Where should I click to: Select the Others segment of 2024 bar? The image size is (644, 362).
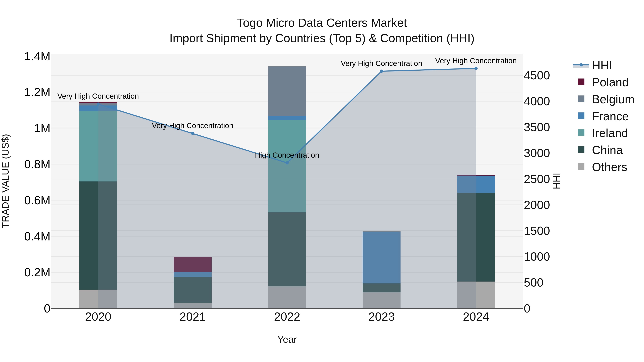(x=476, y=295)
